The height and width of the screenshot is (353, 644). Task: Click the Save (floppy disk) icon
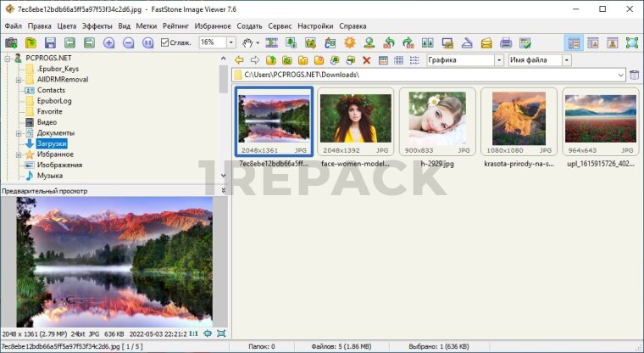(x=50, y=42)
